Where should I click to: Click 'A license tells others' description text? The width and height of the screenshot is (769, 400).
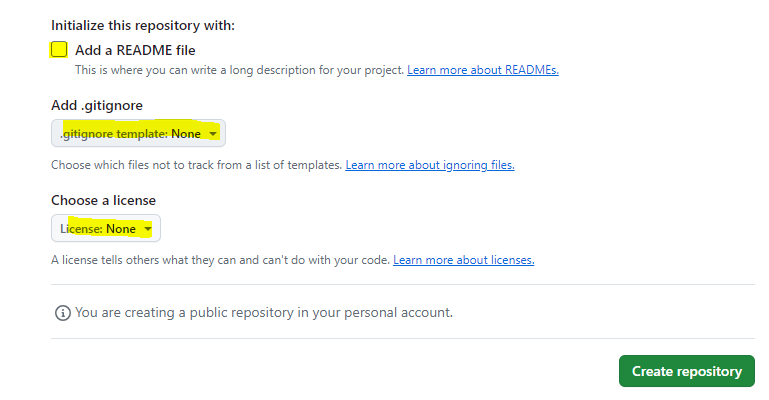(x=220, y=260)
